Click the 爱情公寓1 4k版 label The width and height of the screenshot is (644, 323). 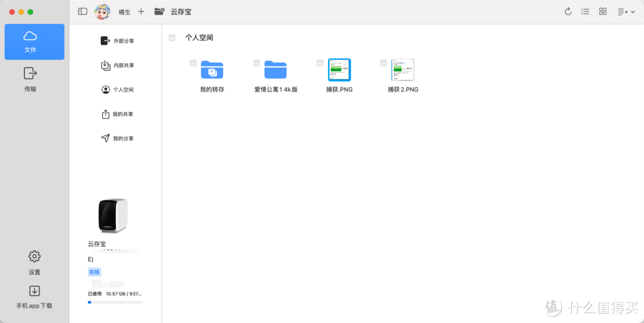pyautogui.click(x=275, y=89)
